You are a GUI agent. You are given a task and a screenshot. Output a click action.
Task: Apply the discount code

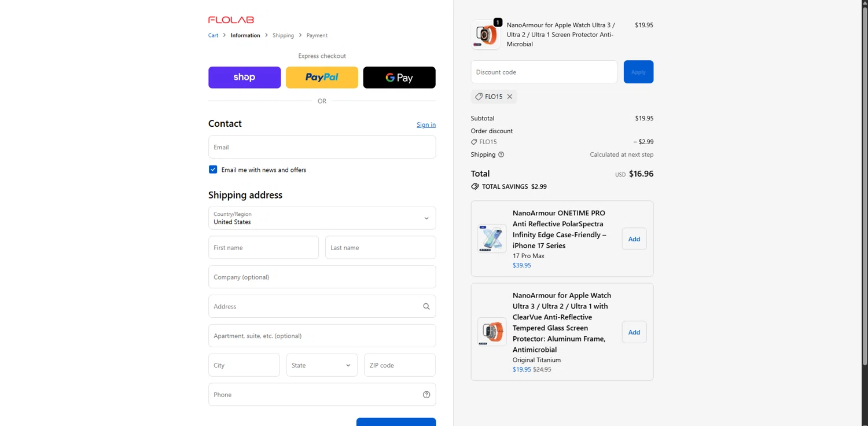(x=638, y=72)
